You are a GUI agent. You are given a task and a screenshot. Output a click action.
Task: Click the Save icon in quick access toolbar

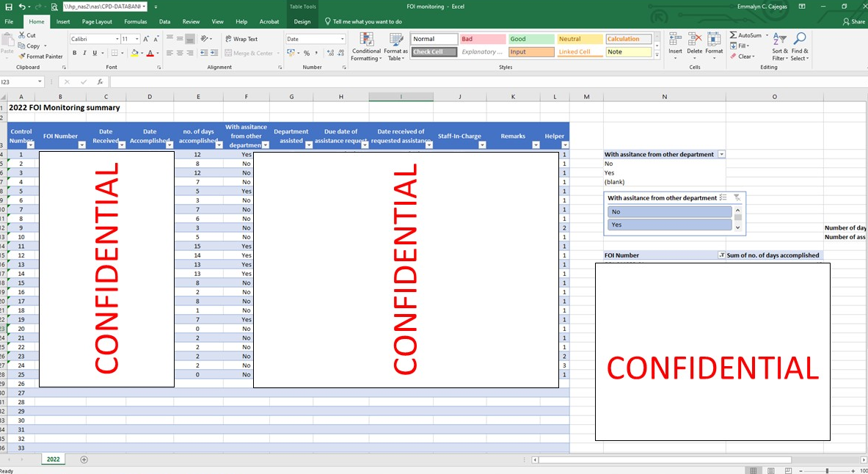point(8,7)
